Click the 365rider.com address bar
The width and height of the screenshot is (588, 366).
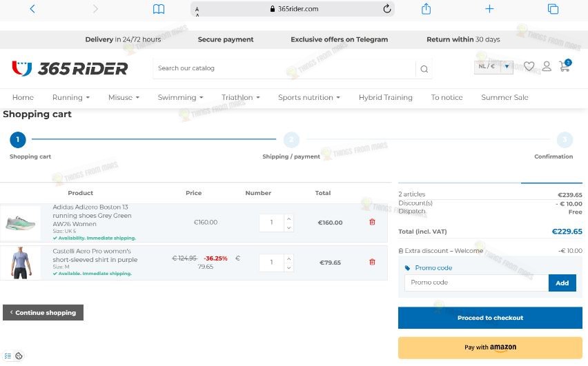293,9
